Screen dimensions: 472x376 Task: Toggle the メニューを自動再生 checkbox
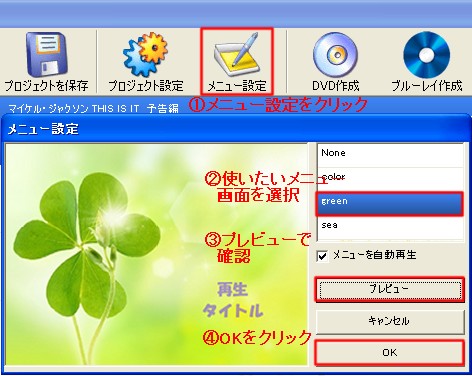(x=322, y=256)
